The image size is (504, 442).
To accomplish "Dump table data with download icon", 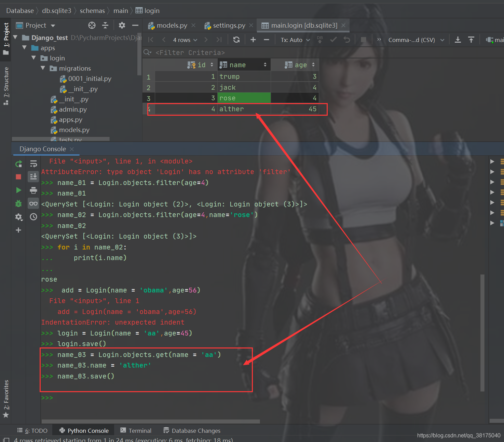I will click(x=458, y=40).
